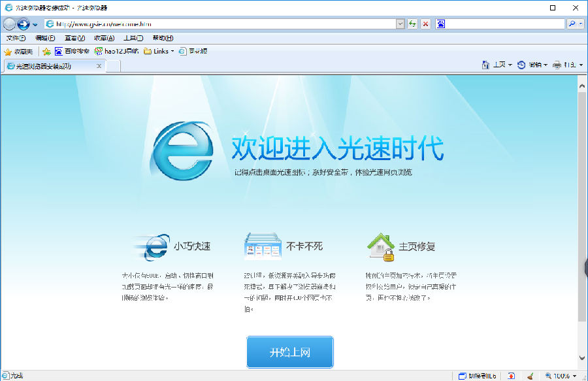Click the title bar browser e icon

point(8,7)
